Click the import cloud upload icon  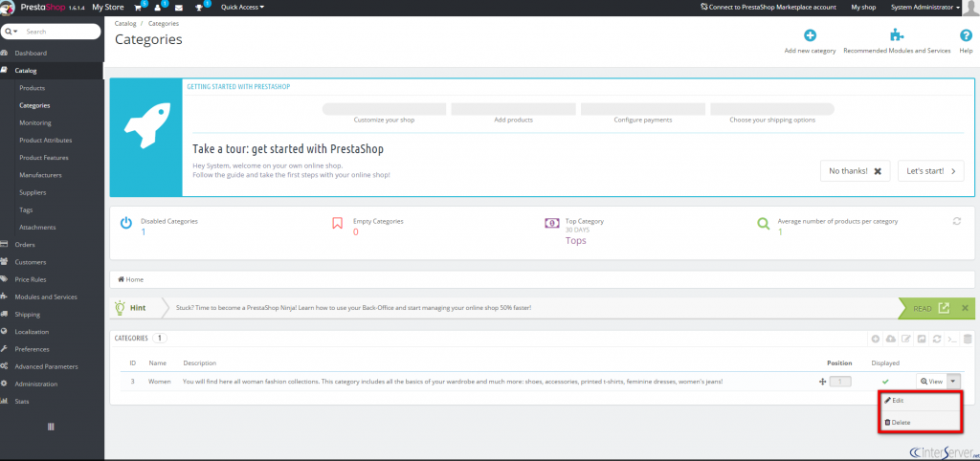pyautogui.click(x=891, y=339)
